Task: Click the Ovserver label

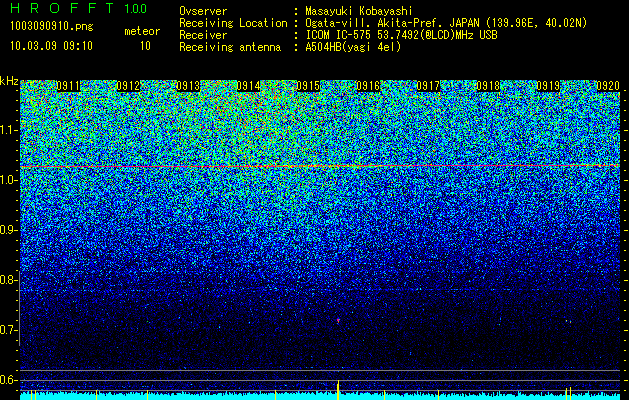Action: pos(203,11)
